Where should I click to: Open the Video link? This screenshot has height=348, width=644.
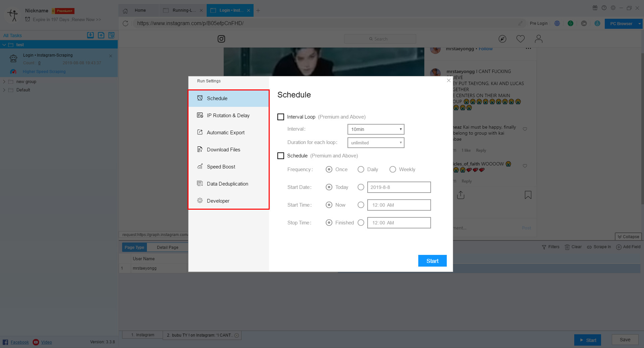pos(47,342)
